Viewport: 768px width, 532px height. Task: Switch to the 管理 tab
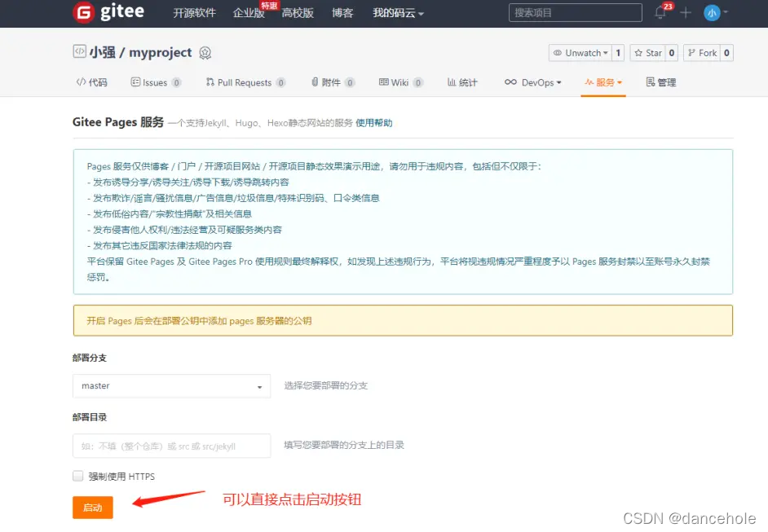tap(660, 82)
